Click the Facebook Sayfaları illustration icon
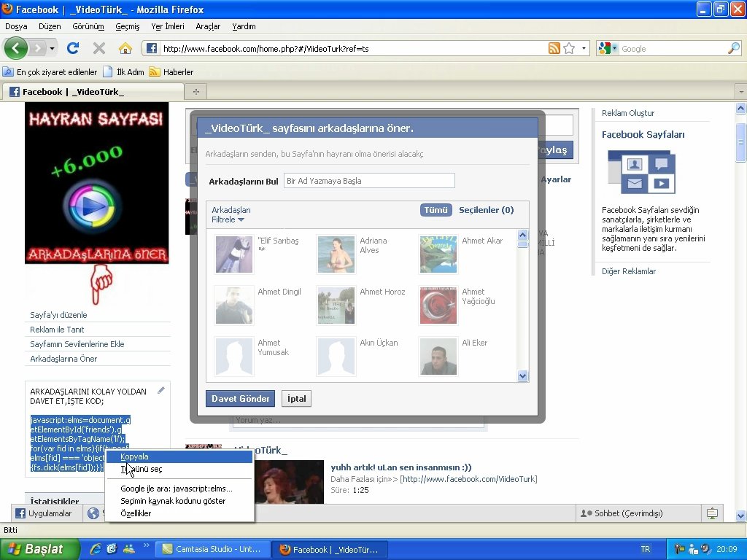This screenshot has height=560, width=747. (x=642, y=172)
